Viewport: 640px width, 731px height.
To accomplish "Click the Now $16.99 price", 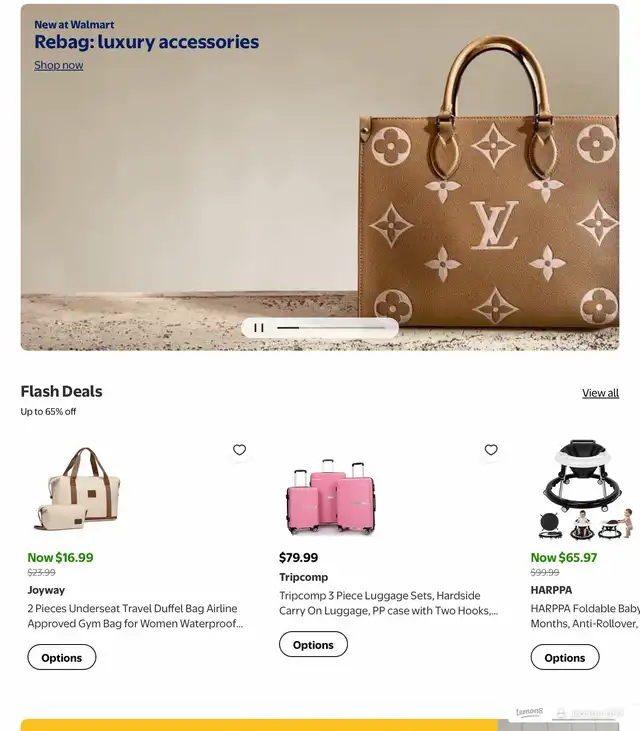I will (x=61, y=558).
